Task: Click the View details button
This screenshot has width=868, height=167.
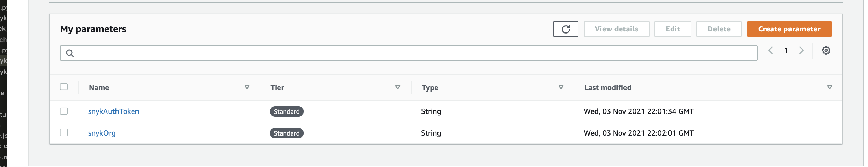Action: point(616,29)
